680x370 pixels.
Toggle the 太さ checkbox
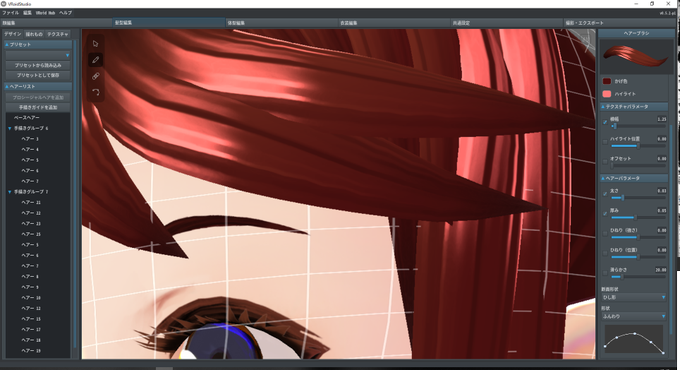click(x=605, y=194)
